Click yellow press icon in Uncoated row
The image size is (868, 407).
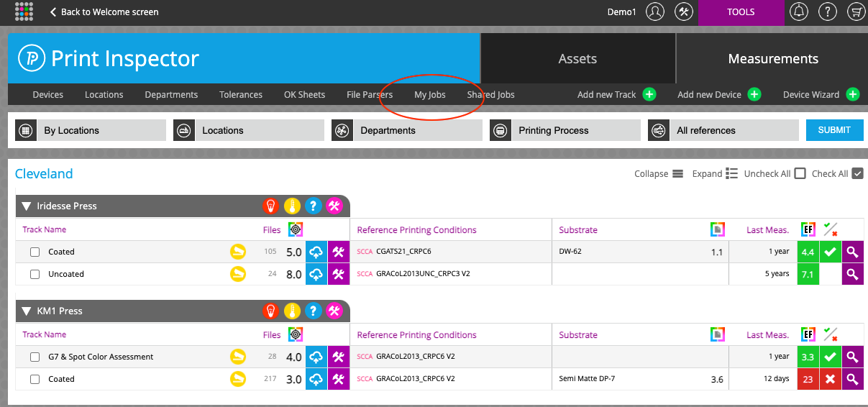(x=237, y=274)
